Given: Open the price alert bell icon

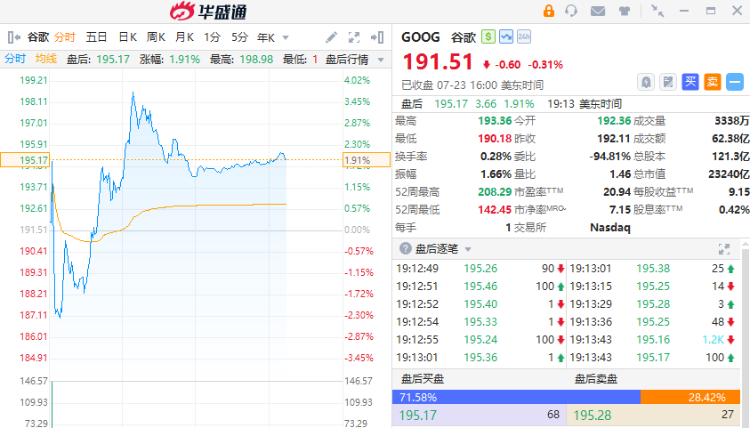Looking at the screenshot, I should (x=646, y=82).
